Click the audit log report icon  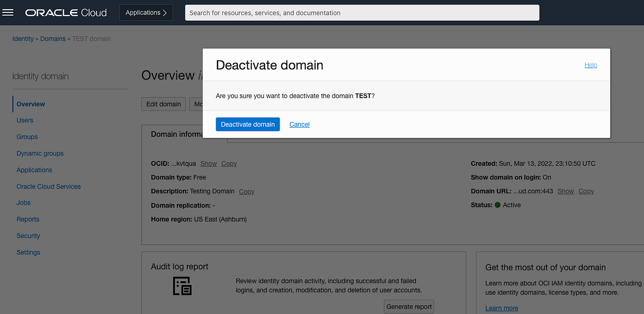tap(182, 286)
